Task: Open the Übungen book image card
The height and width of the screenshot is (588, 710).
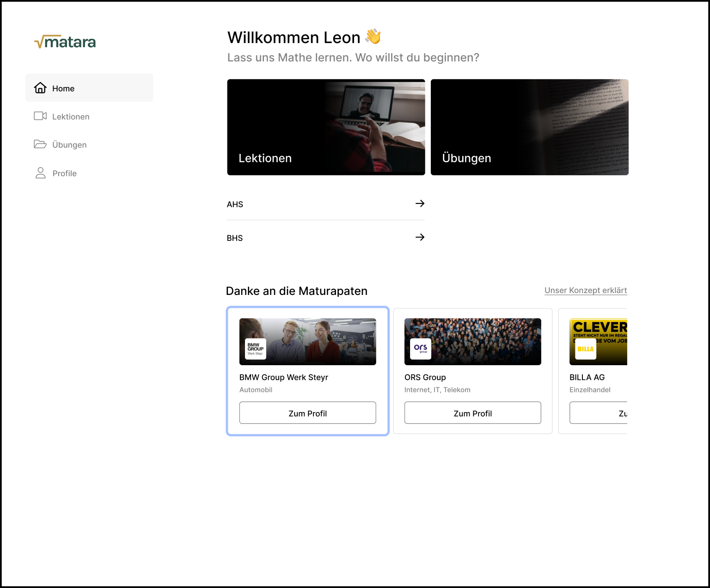Action: pyautogui.click(x=529, y=127)
